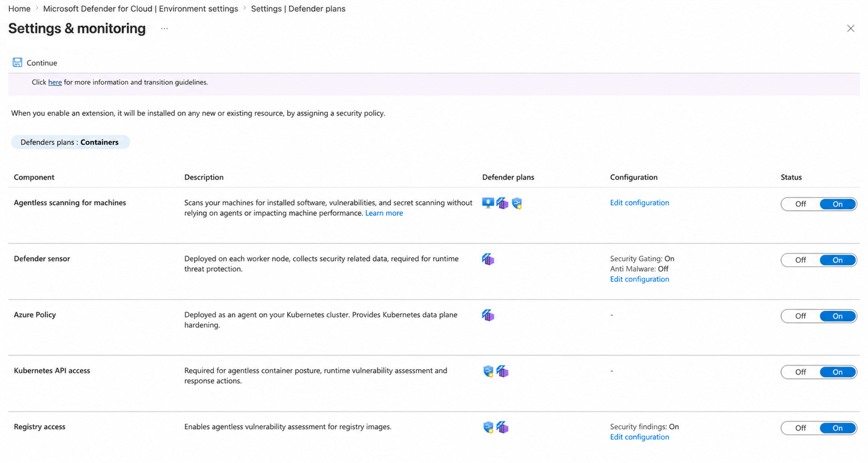
Task: Click Servers plan icon in Agentless scanning row
Action: [x=488, y=203]
